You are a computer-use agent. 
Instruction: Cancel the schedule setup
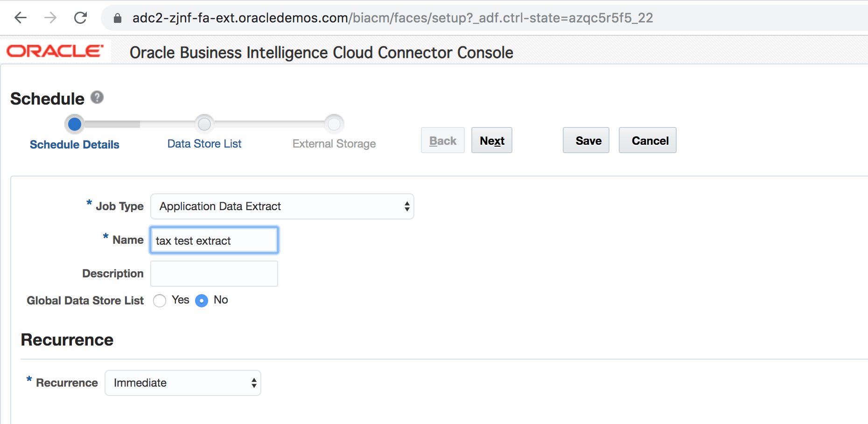pos(647,141)
